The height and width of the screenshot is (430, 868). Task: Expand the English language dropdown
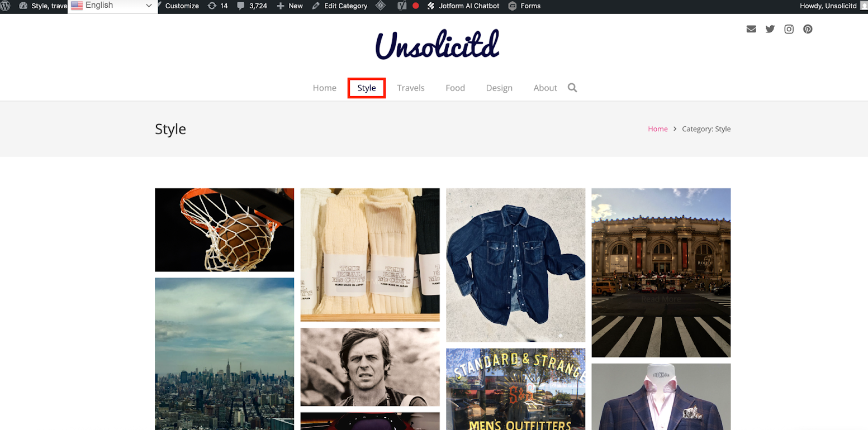(x=112, y=6)
